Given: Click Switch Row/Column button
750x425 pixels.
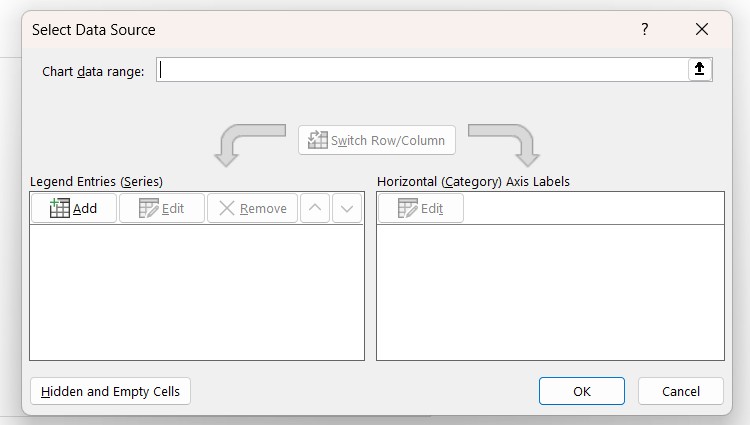Looking at the screenshot, I should click(376, 140).
